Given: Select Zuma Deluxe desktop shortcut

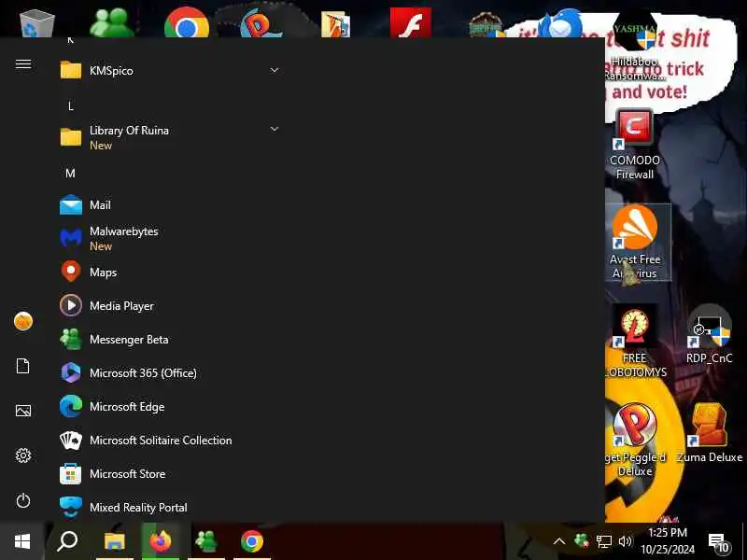Looking at the screenshot, I should (709, 433).
